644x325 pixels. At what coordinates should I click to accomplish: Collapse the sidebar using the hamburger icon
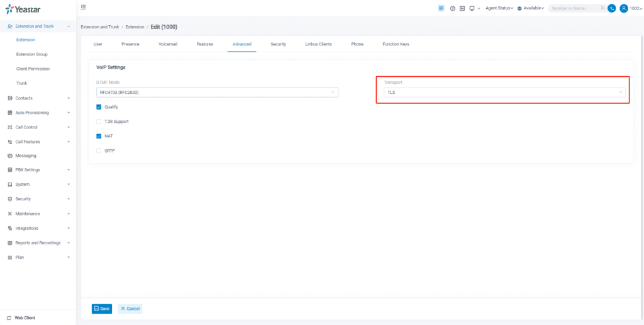[x=84, y=8]
